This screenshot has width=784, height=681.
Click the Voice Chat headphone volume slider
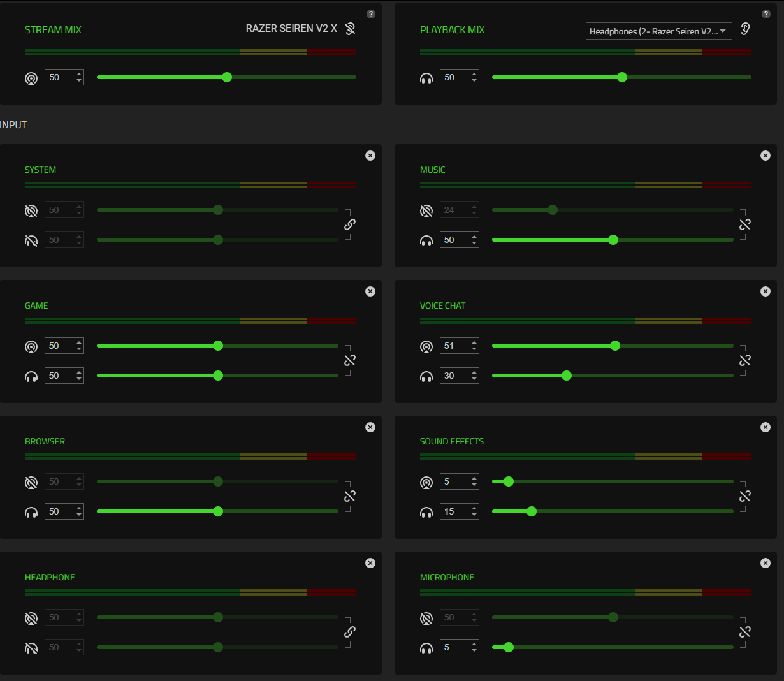(613, 376)
